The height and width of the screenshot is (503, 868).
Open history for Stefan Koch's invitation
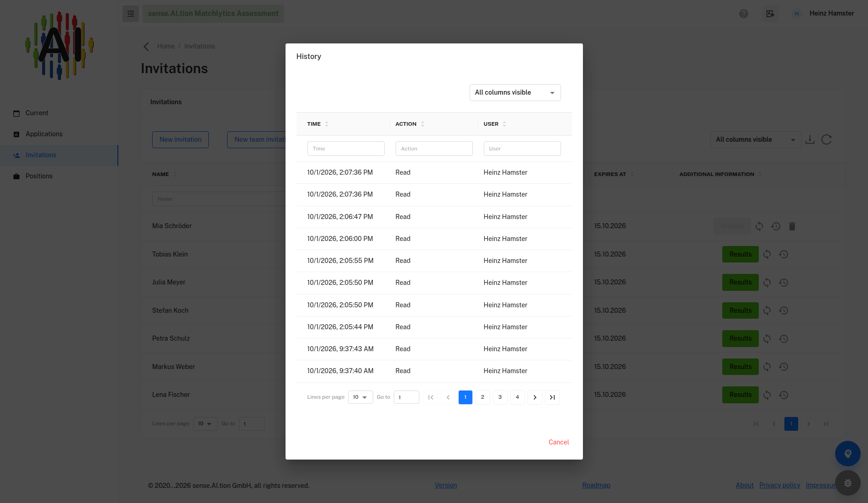783,310
